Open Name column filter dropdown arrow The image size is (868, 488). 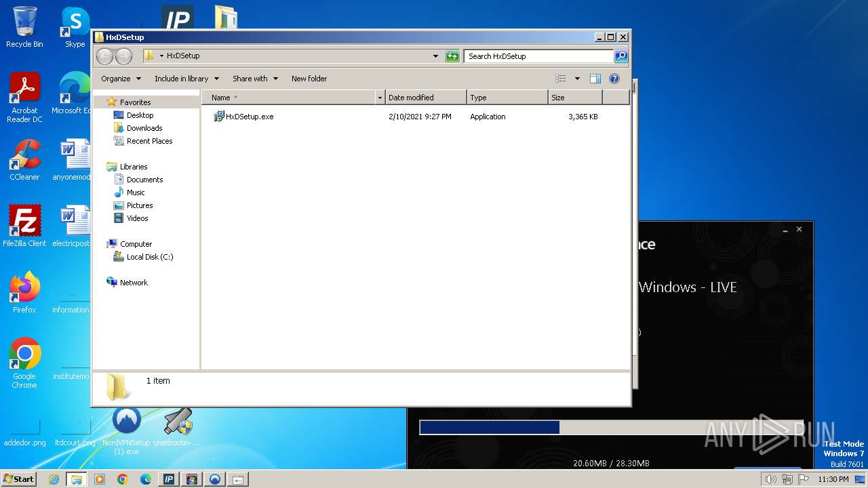(380, 98)
